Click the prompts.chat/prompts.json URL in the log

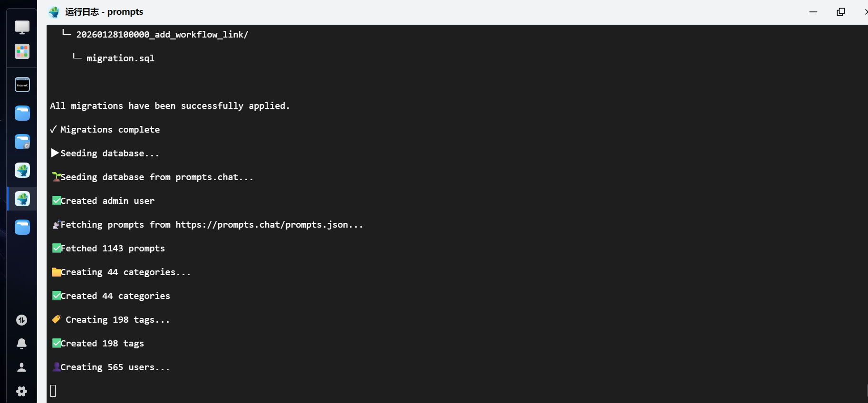coord(262,225)
